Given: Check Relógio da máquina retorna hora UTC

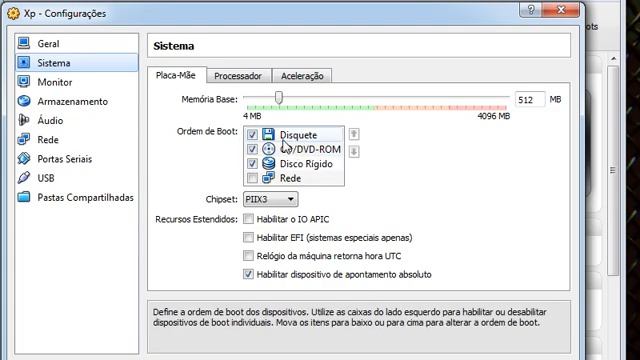Looking at the screenshot, I should pos(248,256).
